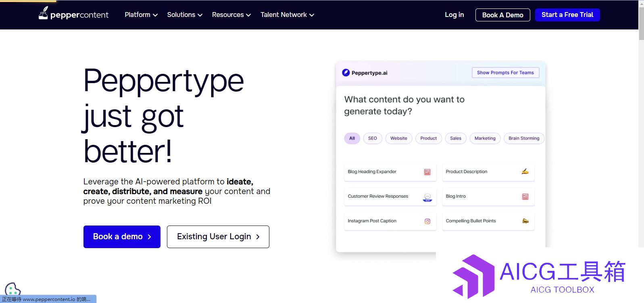Screen dimensions: 644x303
Task: Click the Peppertype.ai title text
Action: tap(369, 73)
